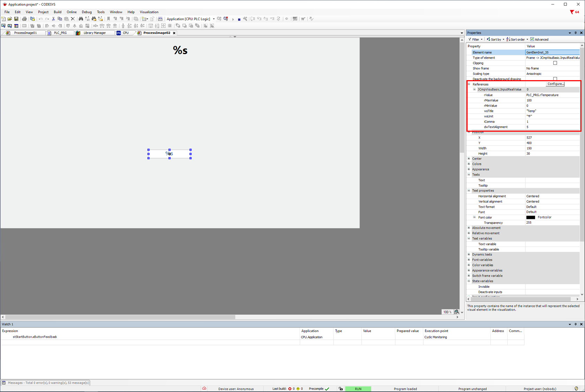Toggle the Advanced checkbox in Properties
The height and width of the screenshot is (392, 585).
(532, 39)
